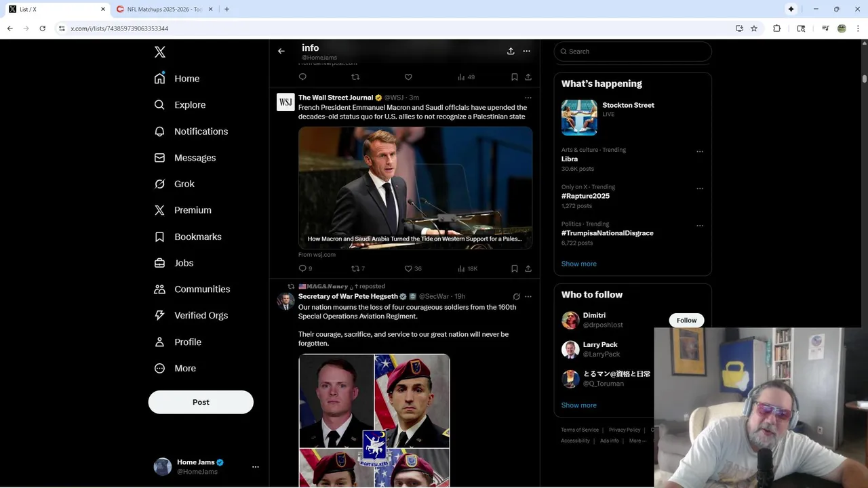Open #Rapture2025 trending topic
The image size is (868, 488).
pyautogui.click(x=585, y=196)
